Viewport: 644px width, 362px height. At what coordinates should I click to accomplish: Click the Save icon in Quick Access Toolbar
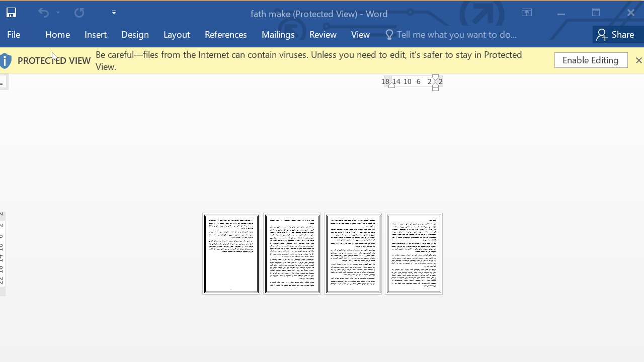(11, 13)
